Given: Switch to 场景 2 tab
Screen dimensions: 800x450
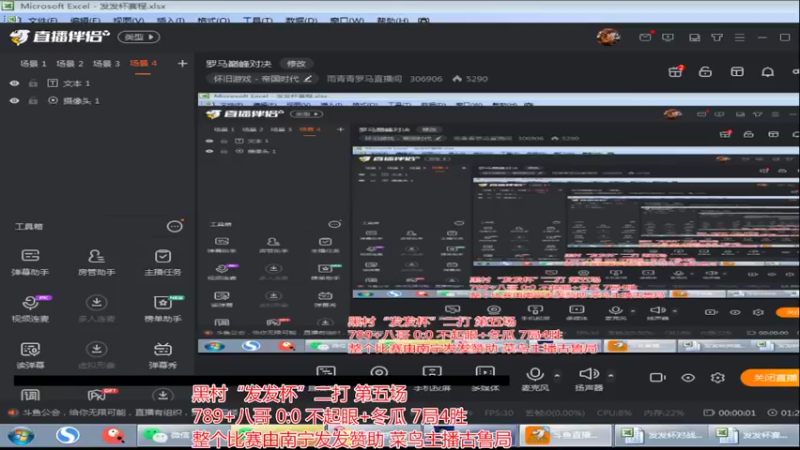Looking at the screenshot, I should pyautogui.click(x=69, y=64).
